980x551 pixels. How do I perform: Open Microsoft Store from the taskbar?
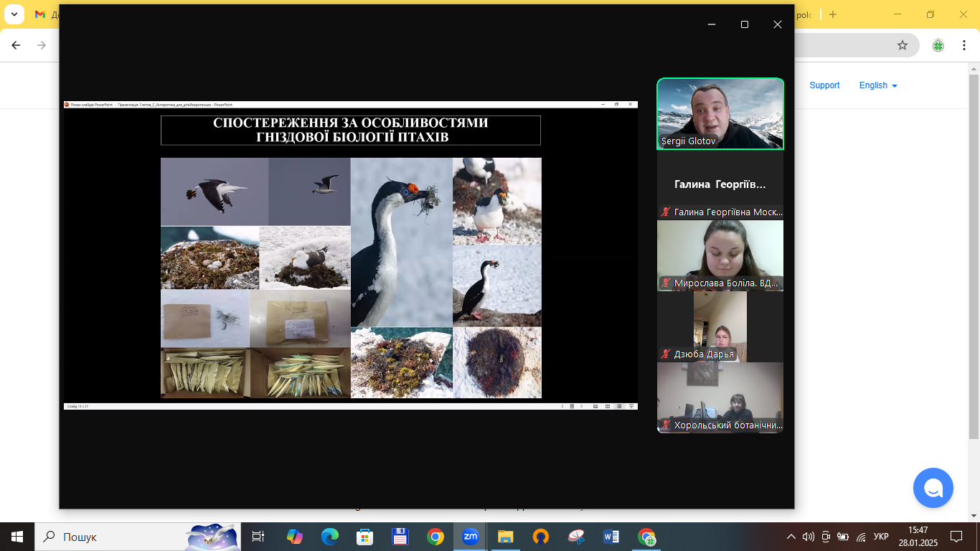click(364, 537)
